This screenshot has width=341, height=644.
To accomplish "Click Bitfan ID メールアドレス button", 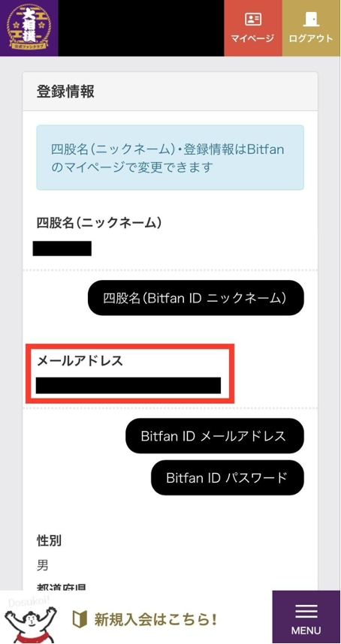I will (215, 436).
